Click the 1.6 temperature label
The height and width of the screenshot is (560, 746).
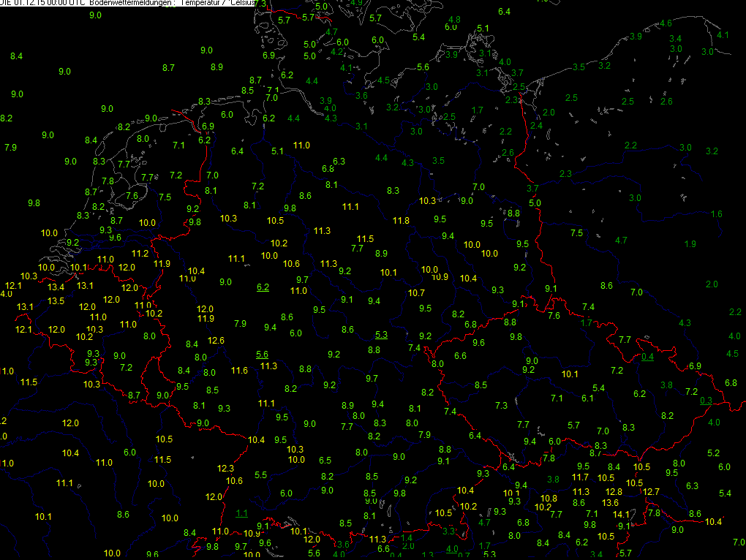[716, 213]
